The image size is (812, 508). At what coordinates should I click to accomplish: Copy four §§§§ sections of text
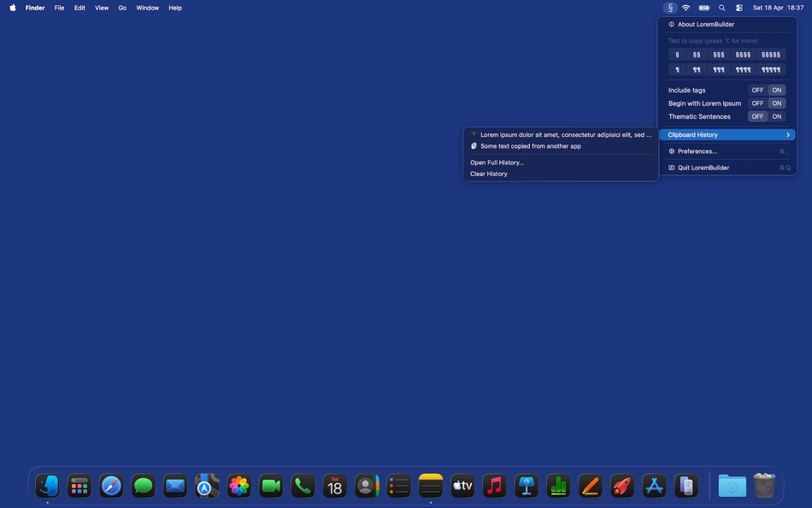pyautogui.click(x=743, y=55)
